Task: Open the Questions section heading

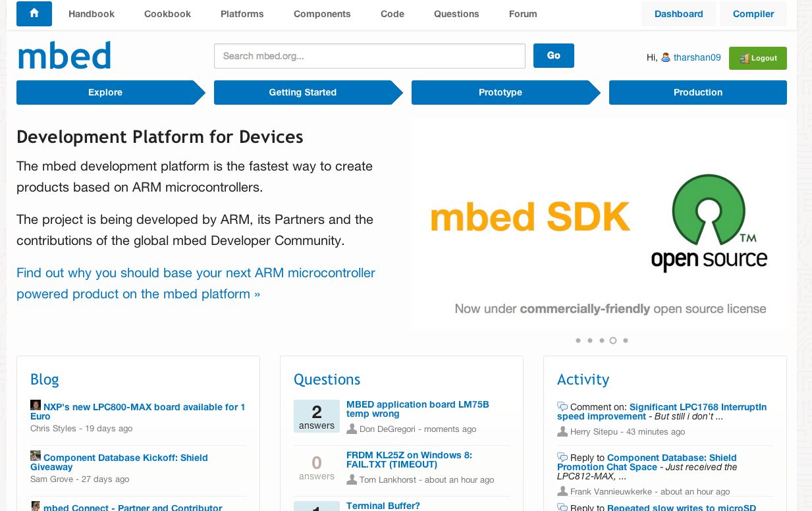Action: click(327, 379)
